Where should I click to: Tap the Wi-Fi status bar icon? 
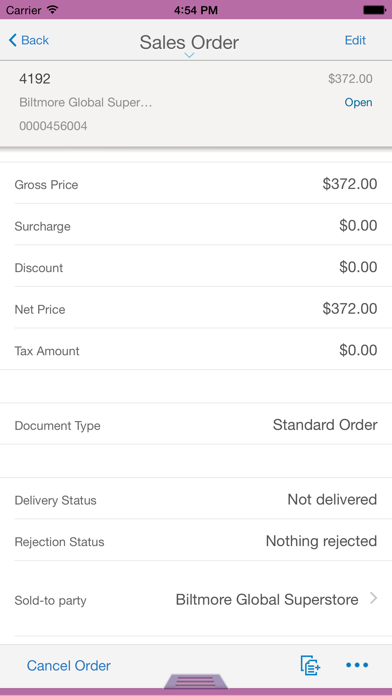tap(53, 9)
